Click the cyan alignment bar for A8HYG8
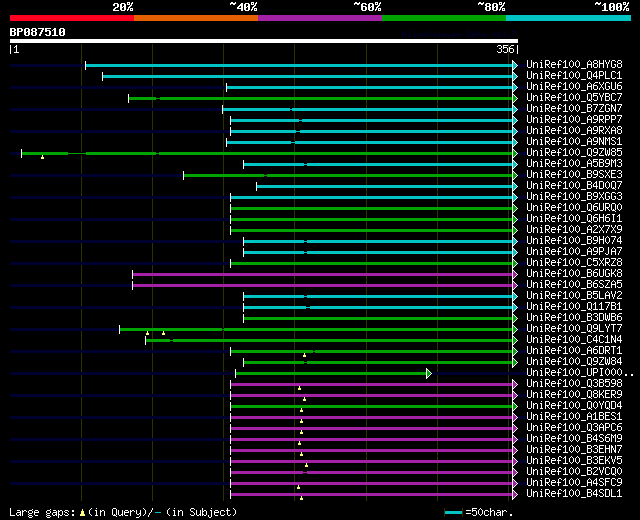 (x=299, y=65)
